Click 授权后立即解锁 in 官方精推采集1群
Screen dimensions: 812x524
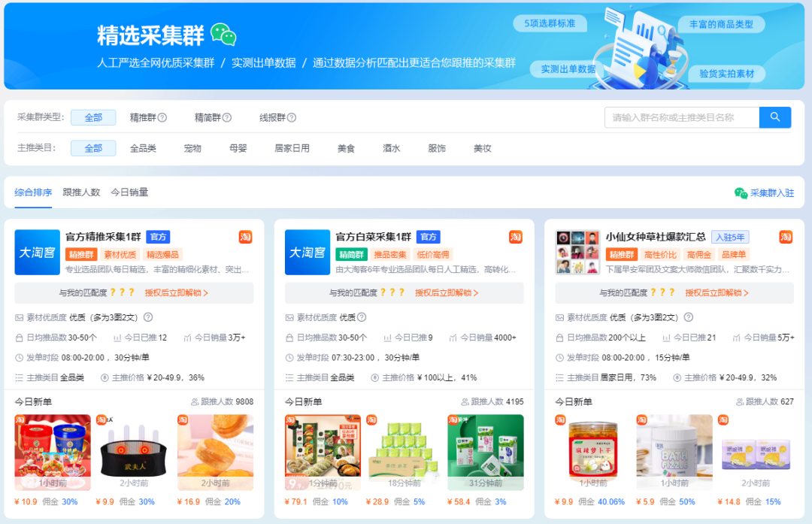pyautogui.click(x=176, y=292)
